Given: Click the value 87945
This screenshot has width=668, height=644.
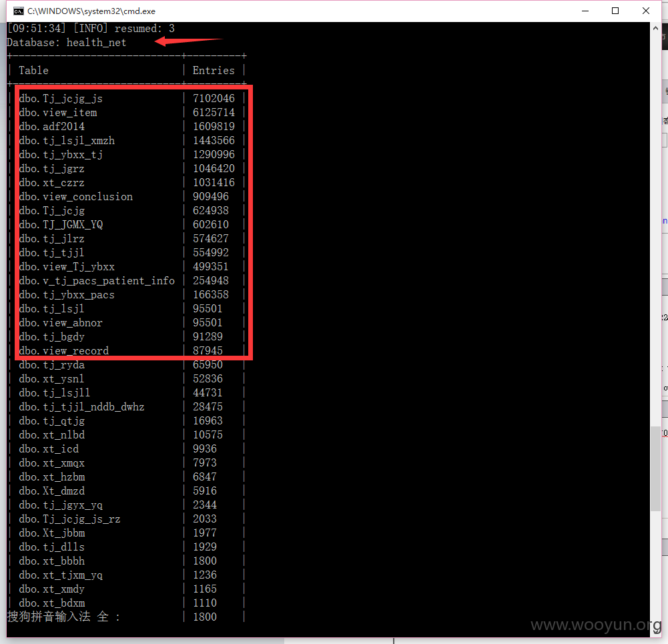Looking at the screenshot, I should 208,351.
